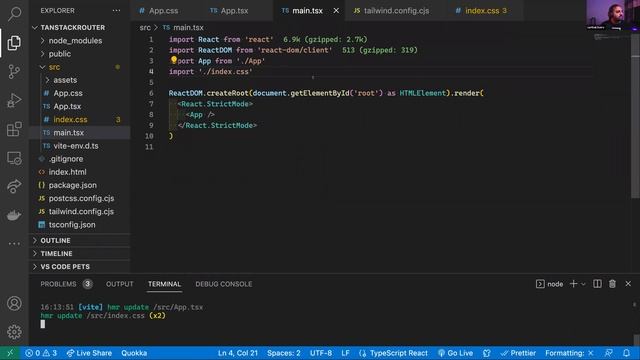640x360 pixels.
Task: Open the Source Control view
Action: [x=14, y=71]
